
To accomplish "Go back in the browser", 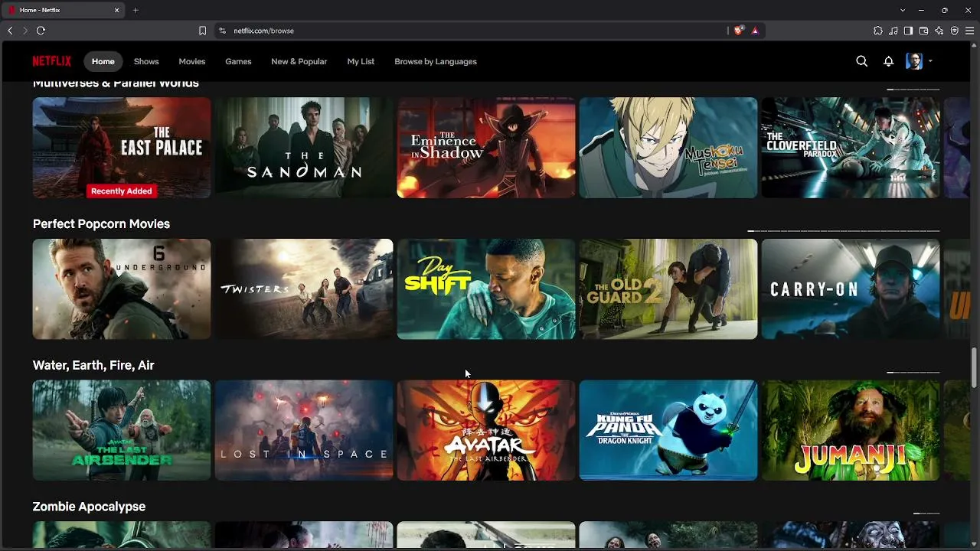I will pyautogui.click(x=10, y=31).
